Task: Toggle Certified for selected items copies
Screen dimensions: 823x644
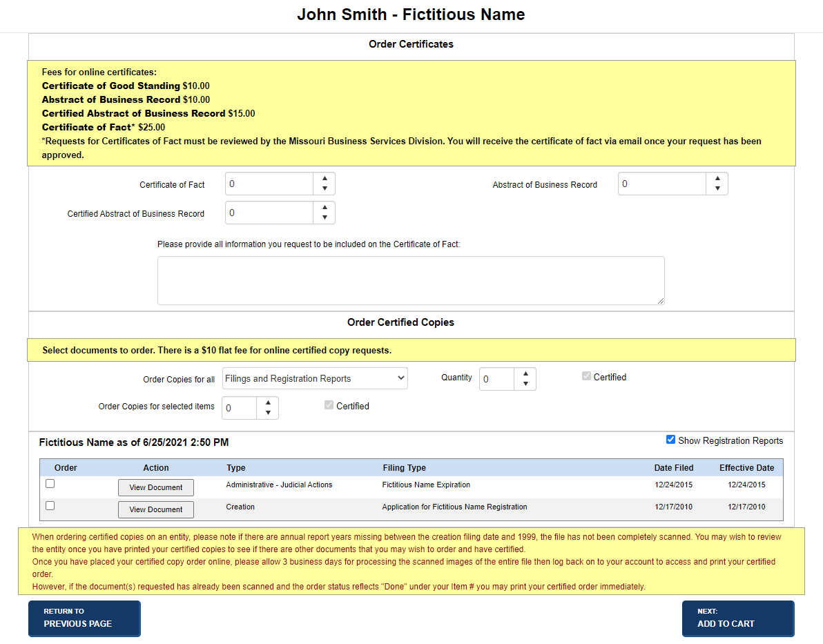Action: (329, 405)
